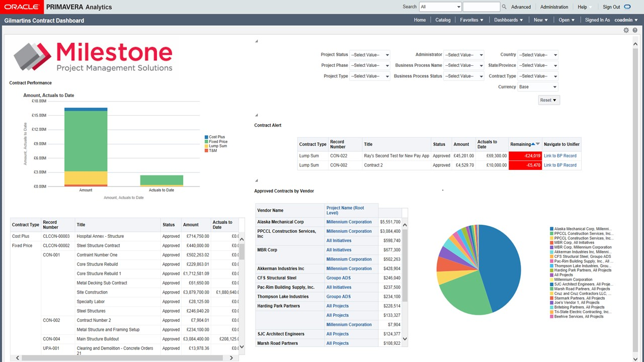This screenshot has height=362, width=644.
Task: Click green Fixed Price segment of Amount bar
Action: pyautogui.click(x=86, y=141)
